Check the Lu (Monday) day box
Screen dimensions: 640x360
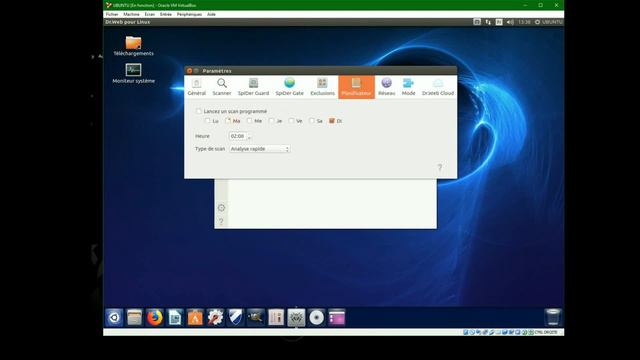[207, 121]
